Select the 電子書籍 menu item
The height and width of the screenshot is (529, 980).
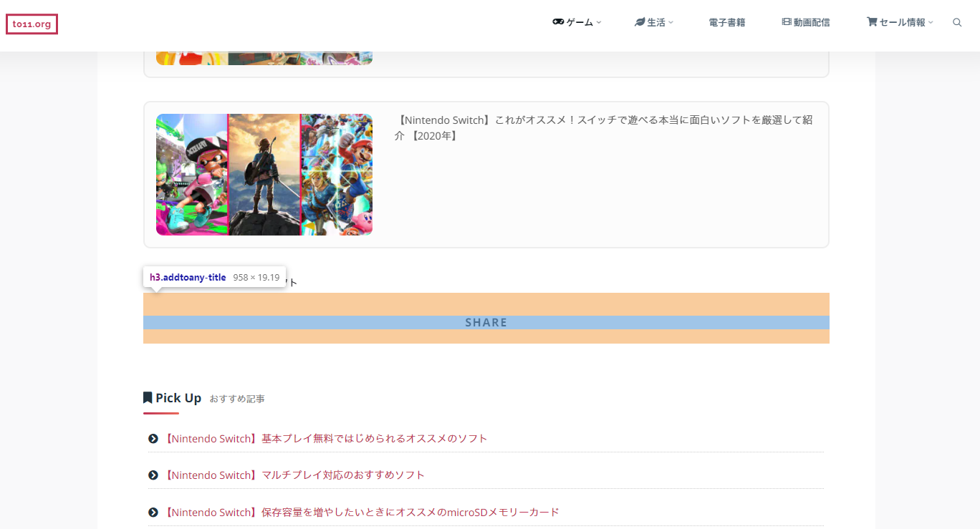click(x=726, y=22)
